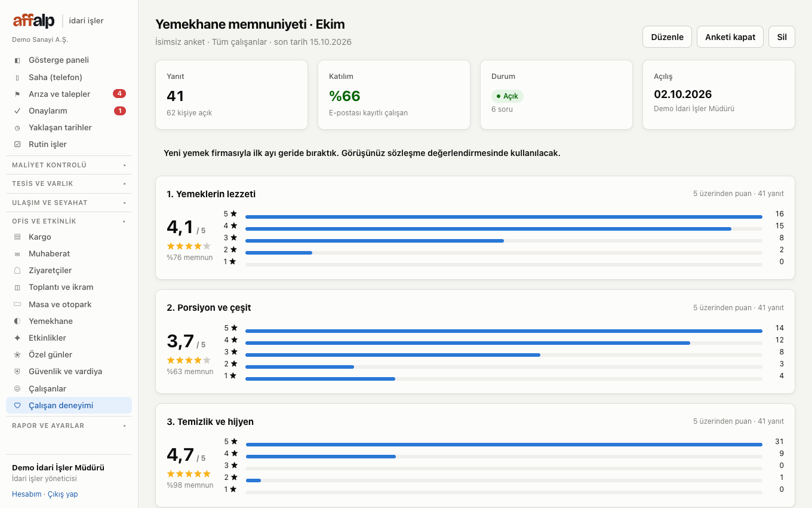Click the Özel günler icon

tap(17, 355)
